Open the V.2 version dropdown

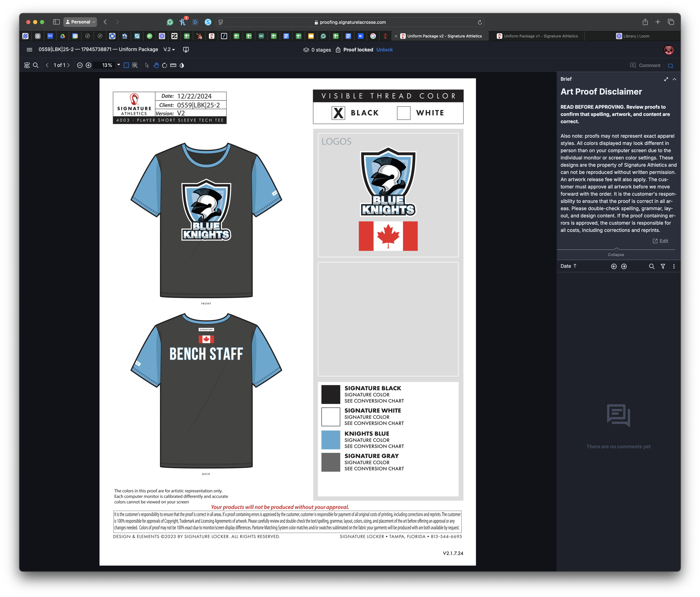pos(169,50)
